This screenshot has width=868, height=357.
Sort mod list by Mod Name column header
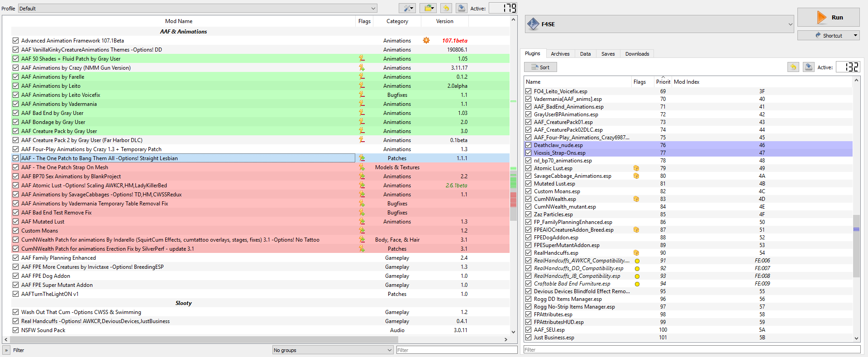[x=179, y=21]
